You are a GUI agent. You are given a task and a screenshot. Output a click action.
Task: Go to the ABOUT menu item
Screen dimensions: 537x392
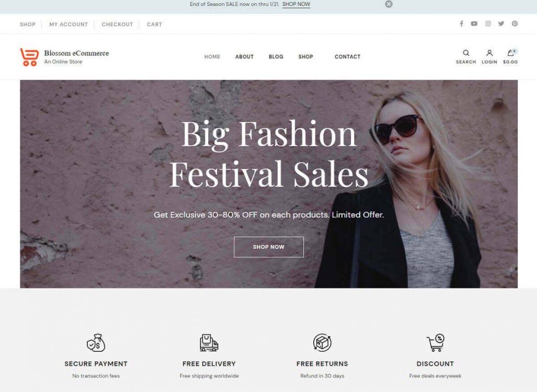[x=245, y=57]
